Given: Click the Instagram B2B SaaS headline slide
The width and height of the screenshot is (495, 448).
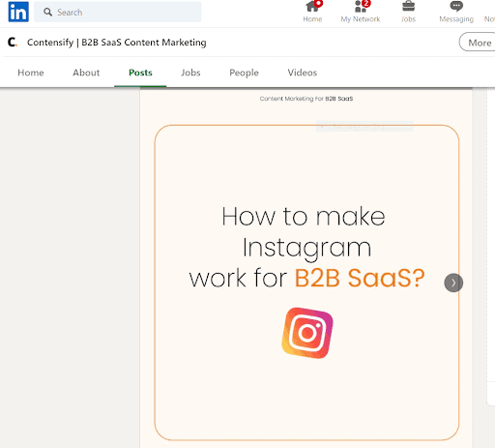Looking at the screenshot, I should pyautogui.click(x=306, y=283).
